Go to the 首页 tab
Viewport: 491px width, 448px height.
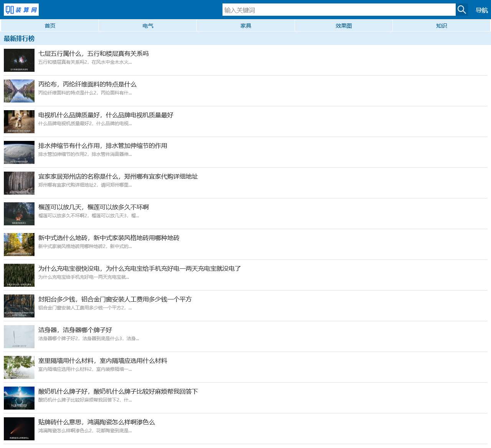click(50, 26)
